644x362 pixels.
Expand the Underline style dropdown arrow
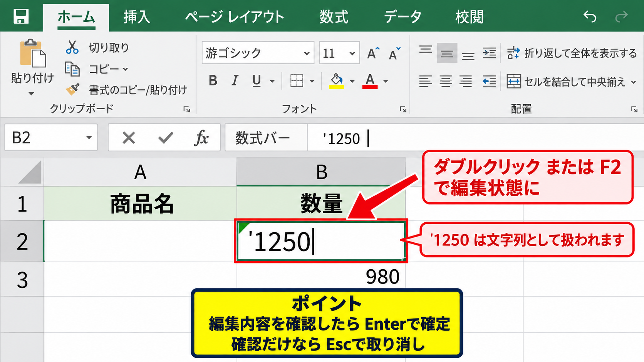click(272, 81)
